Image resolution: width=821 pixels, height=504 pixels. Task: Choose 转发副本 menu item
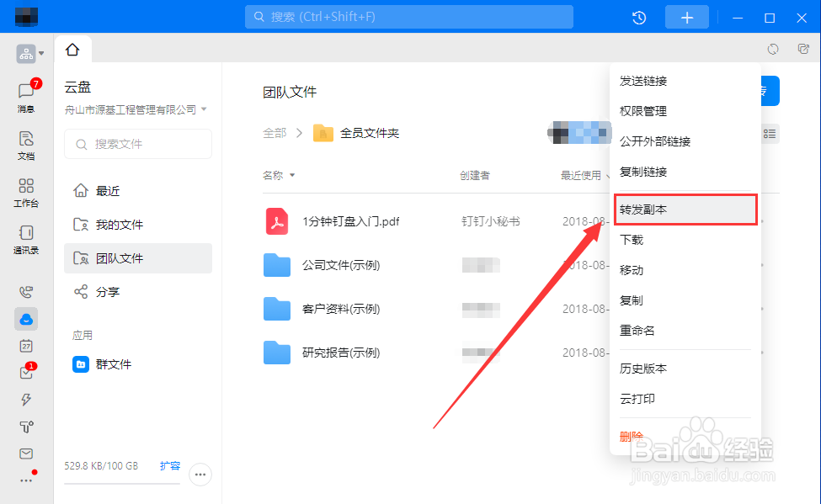click(685, 210)
